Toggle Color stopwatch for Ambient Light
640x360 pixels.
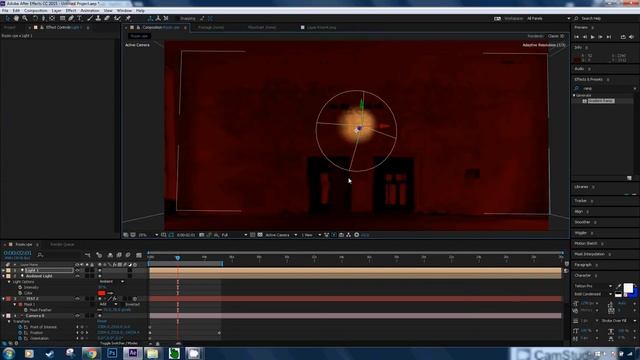pos(20,293)
